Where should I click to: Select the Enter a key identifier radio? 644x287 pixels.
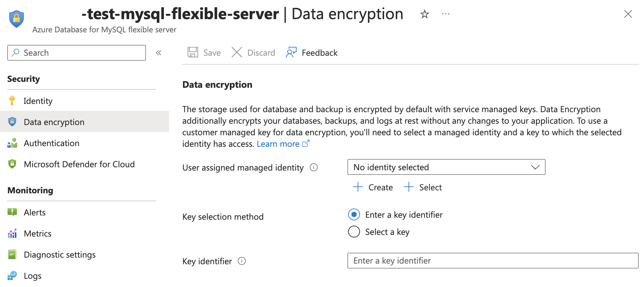click(354, 215)
